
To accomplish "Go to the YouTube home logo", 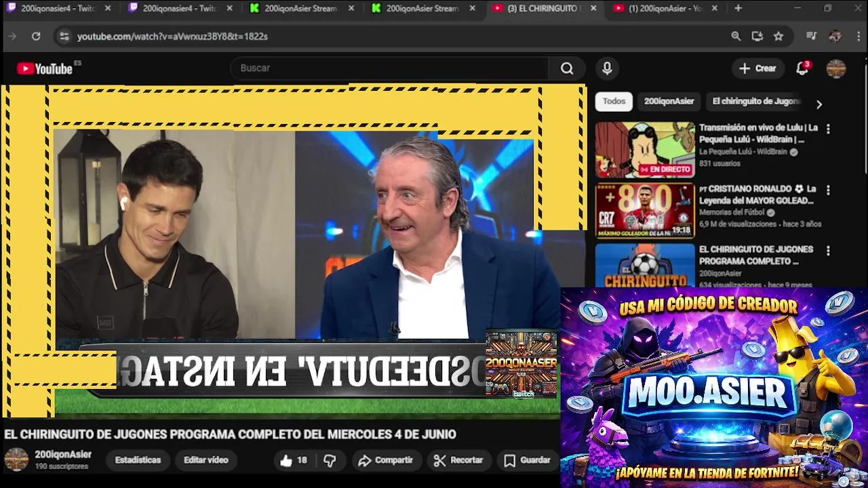I will [x=45, y=68].
